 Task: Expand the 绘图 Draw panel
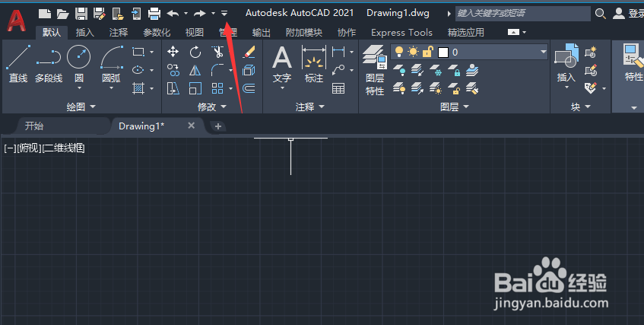point(81,107)
